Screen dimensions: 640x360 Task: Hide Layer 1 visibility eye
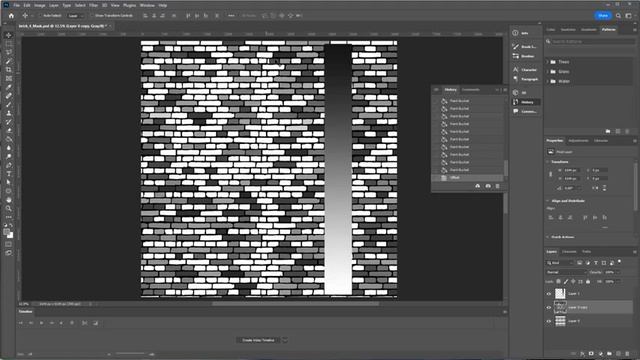coord(549,294)
